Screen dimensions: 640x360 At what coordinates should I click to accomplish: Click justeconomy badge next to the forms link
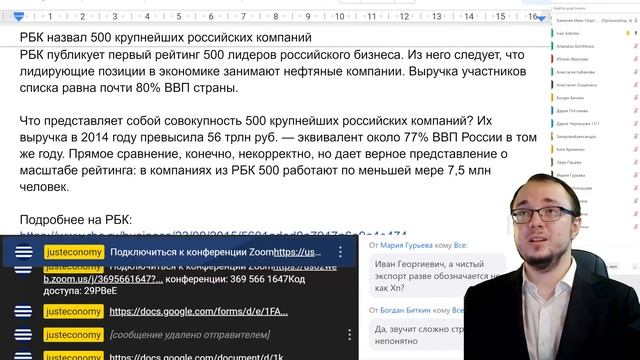(73, 312)
